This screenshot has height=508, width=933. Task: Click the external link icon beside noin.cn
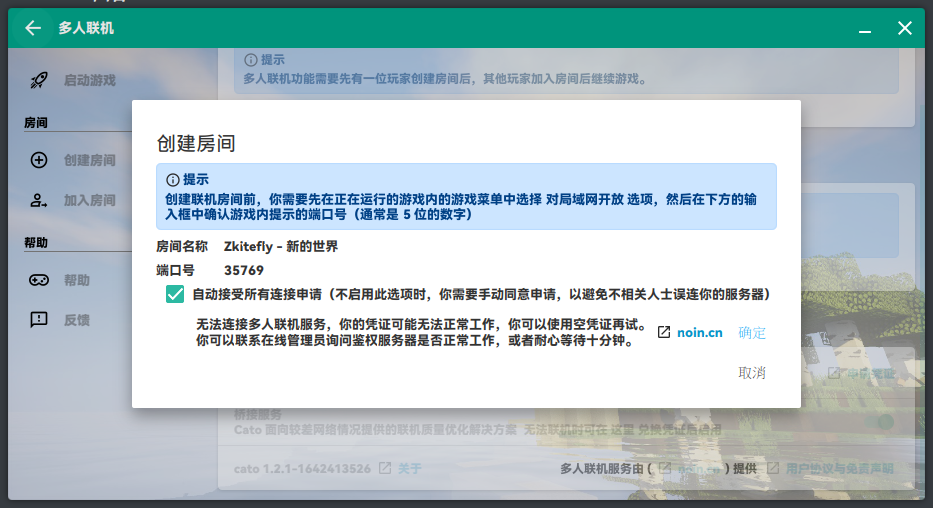pos(664,333)
